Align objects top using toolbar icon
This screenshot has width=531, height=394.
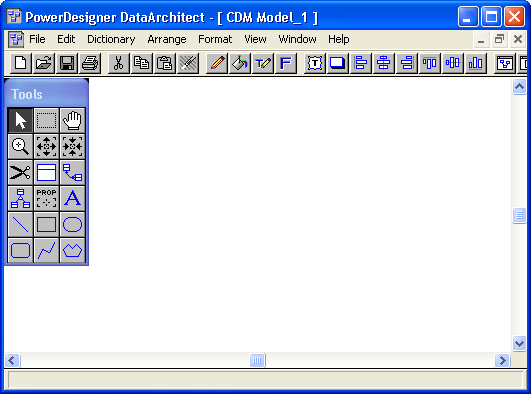coord(430,63)
